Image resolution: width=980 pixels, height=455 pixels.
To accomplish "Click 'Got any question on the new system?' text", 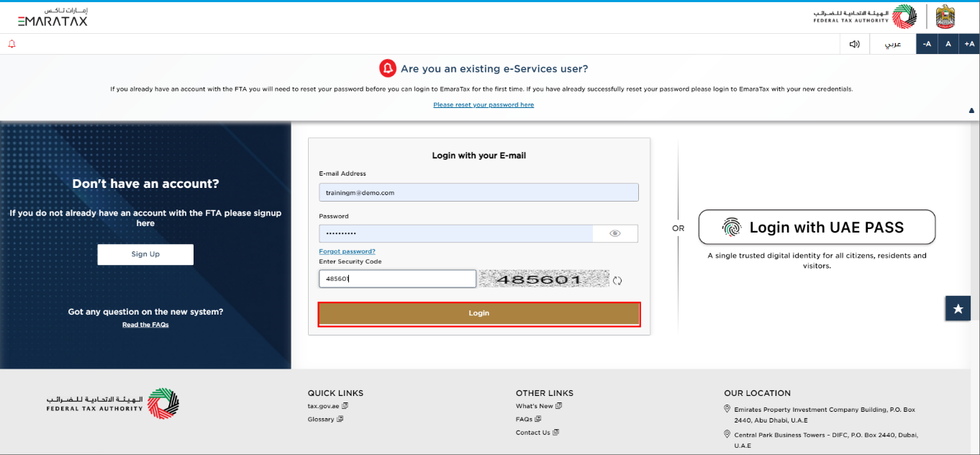I will 145,312.
